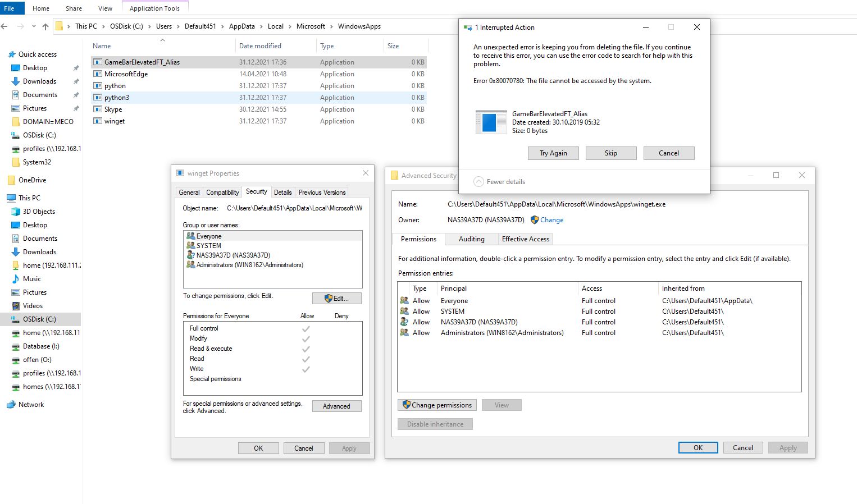Viewport: 857px width, 504px height.
Task: Click the large file thumbnail in error dialog
Action: point(491,122)
